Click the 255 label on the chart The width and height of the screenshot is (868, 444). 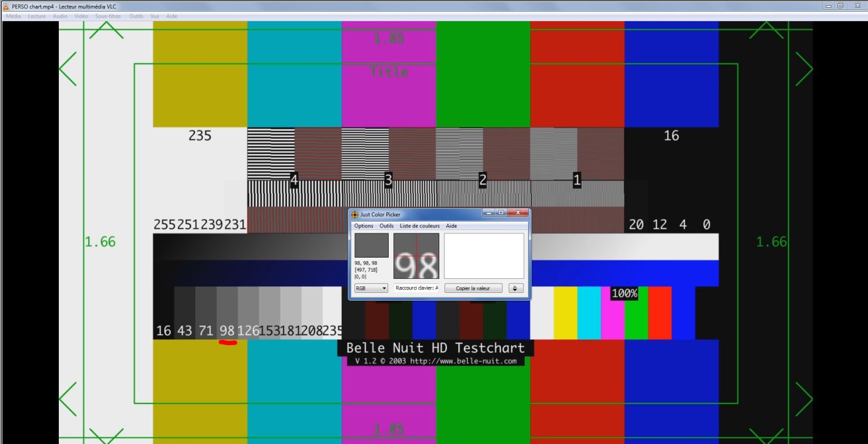tap(165, 225)
